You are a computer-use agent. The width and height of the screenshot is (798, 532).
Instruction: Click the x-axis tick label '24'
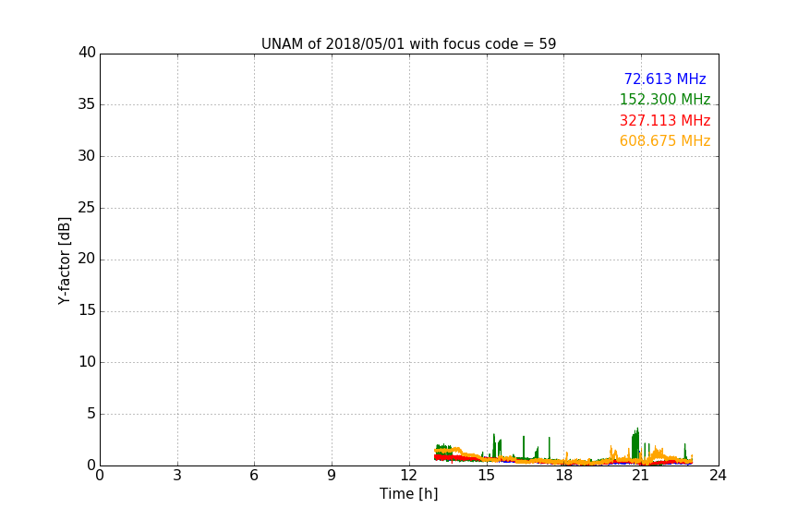coord(718,476)
